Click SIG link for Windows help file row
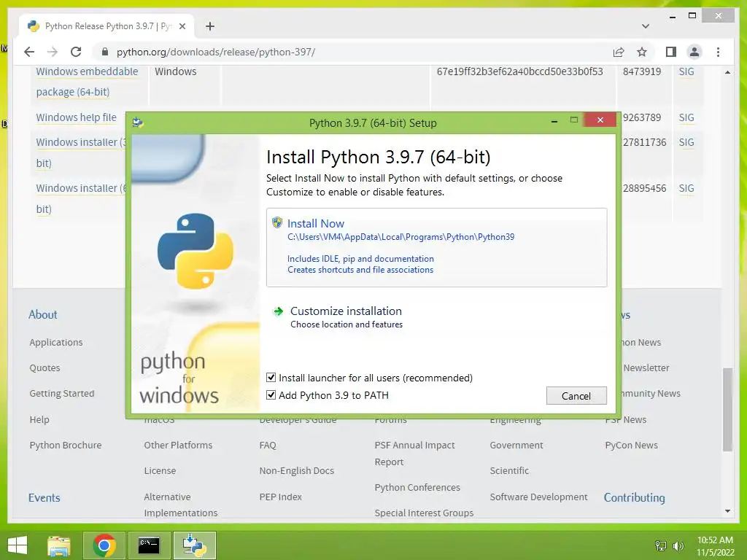 point(686,117)
